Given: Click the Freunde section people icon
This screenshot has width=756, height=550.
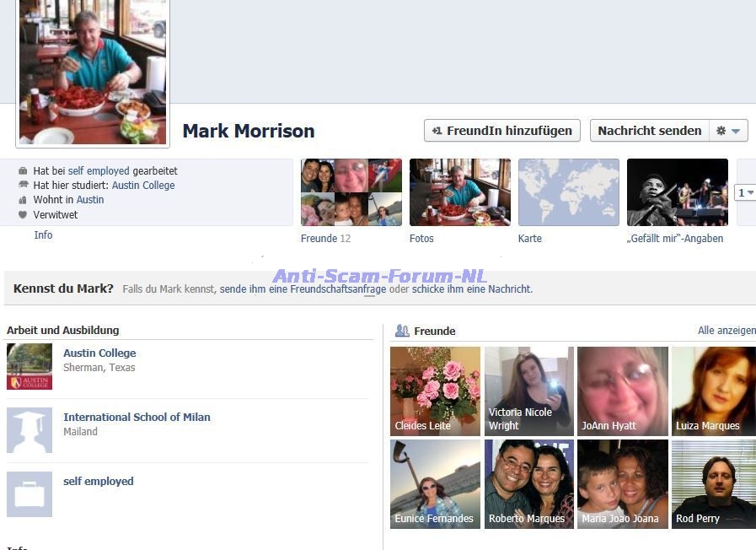Looking at the screenshot, I should (x=402, y=332).
